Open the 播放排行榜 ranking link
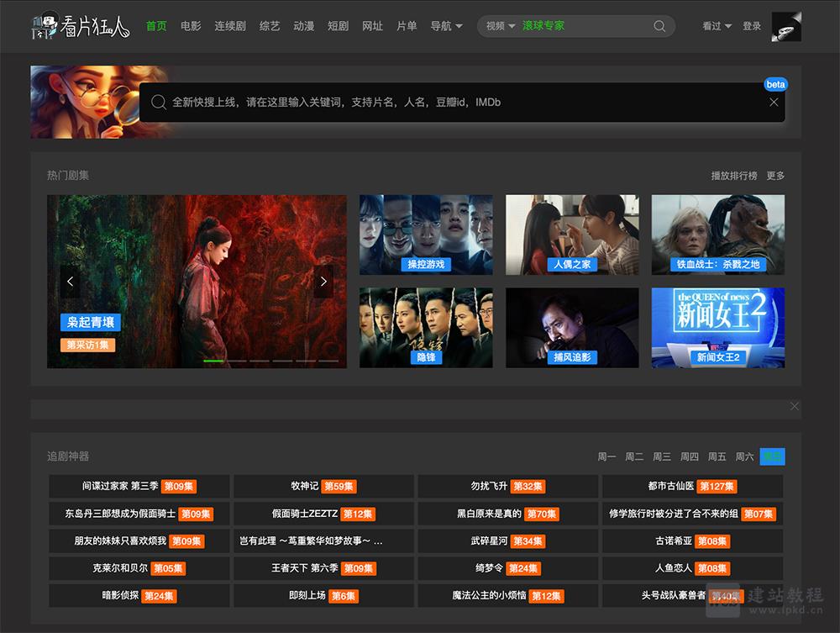This screenshot has height=633, width=840. pyautogui.click(x=733, y=176)
